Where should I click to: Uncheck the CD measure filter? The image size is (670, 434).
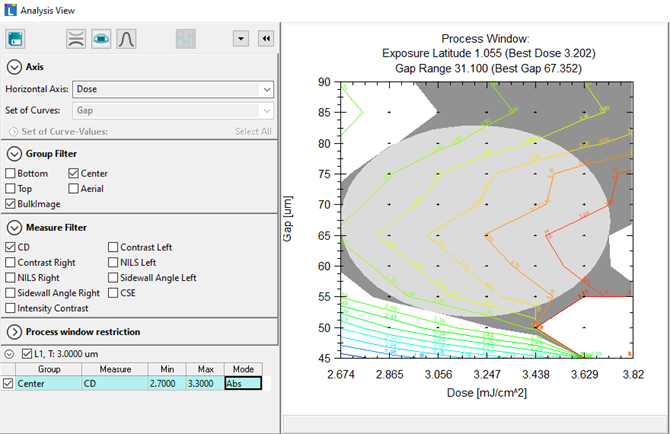[x=11, y=247]
